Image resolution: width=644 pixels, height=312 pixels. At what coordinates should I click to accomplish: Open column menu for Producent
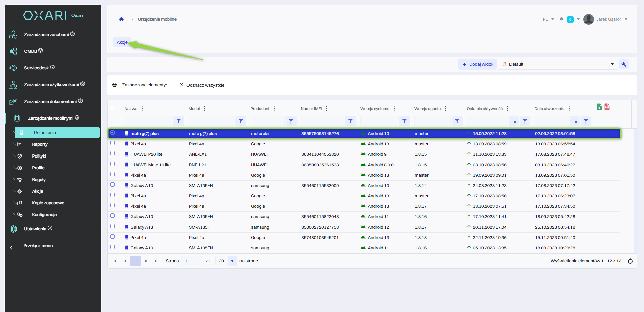(x=274, y=109)
